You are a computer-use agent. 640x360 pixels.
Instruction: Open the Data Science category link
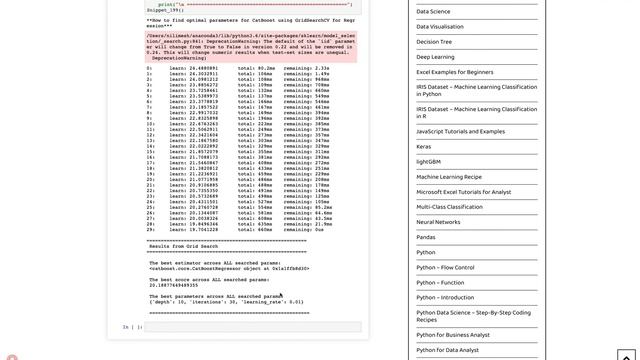[433, 11]
